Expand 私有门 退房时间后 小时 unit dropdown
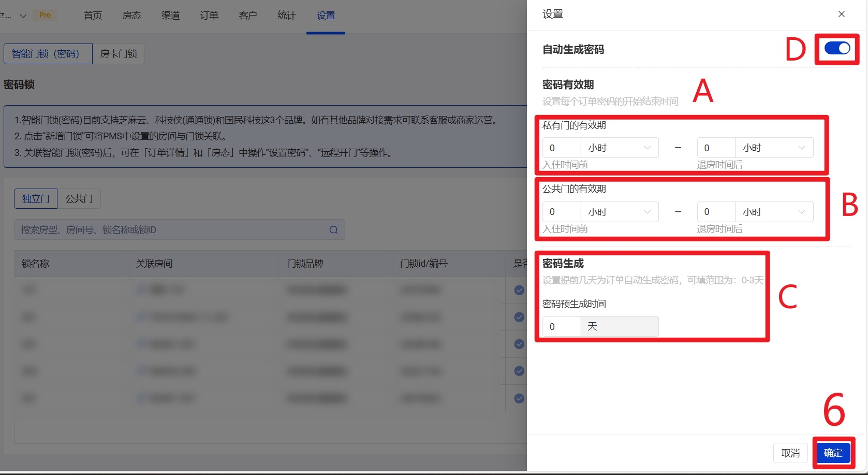This screenshot has height=475, width=868. 774,148
